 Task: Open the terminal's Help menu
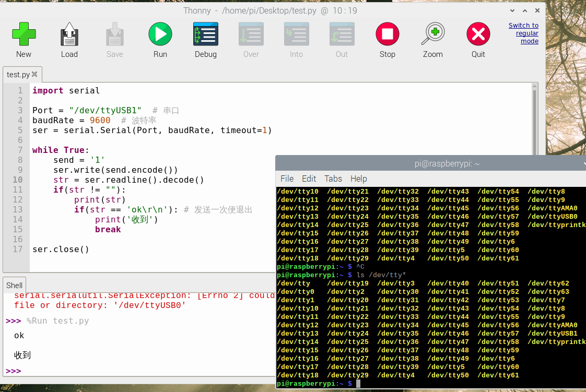(359, 179)
